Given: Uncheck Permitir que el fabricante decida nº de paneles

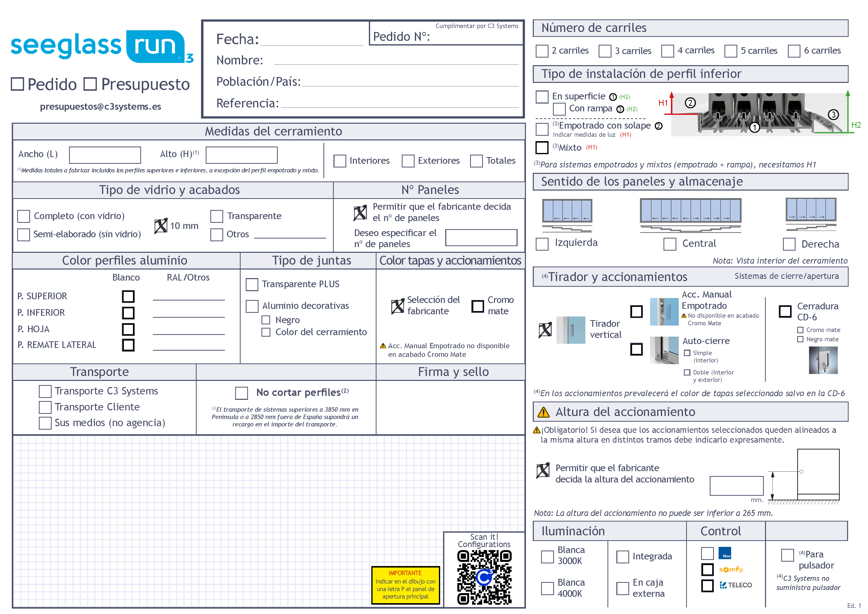Looking at the screenshot, I should tap(360, 213).
